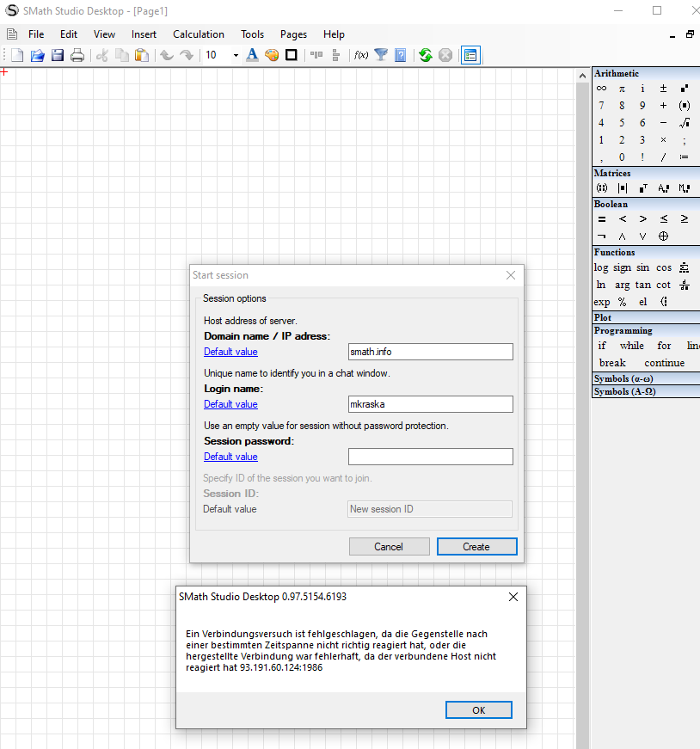Screen dimensions: 700x749
Task: Click the Print icon in the toolbar
Action: point(77,55)
